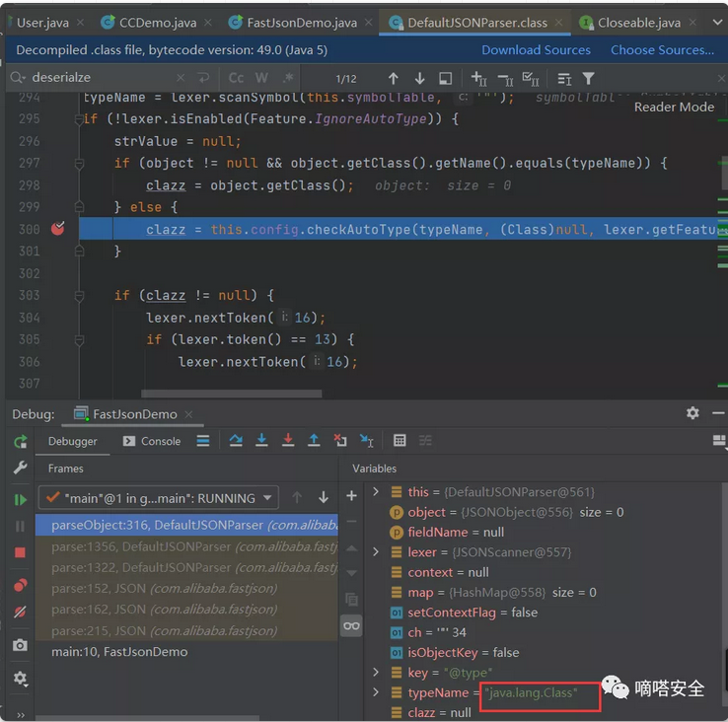Click Step Out debugger button
This screenshot has height=722, width=728.
pyautogui.click(x=314, y=440)
